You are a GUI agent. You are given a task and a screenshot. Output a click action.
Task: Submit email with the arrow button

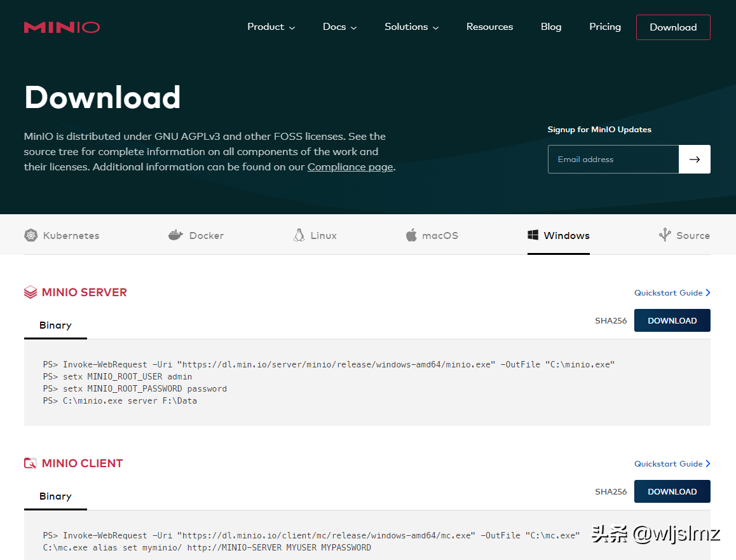(694, 160)
